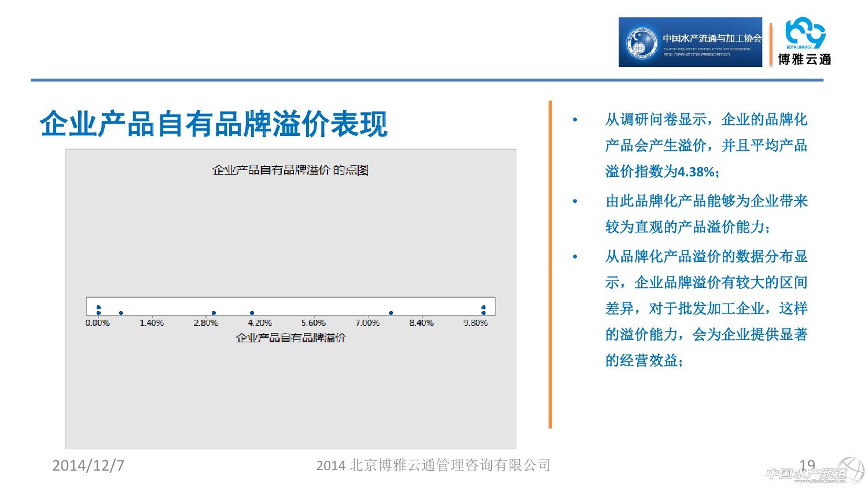Click the orange vertical divider line
Viewport: 868px width, 488px height.
coord(550,264)
